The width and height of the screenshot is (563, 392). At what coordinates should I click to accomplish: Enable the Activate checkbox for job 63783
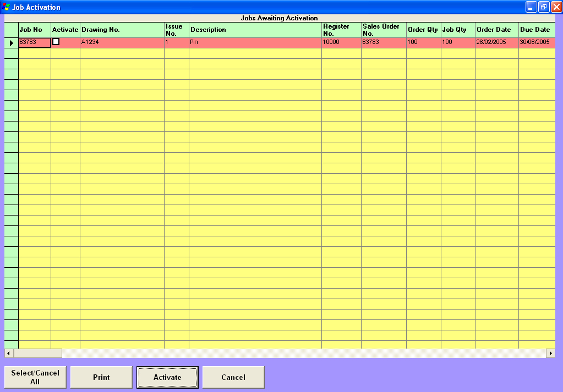pos(56,42)
